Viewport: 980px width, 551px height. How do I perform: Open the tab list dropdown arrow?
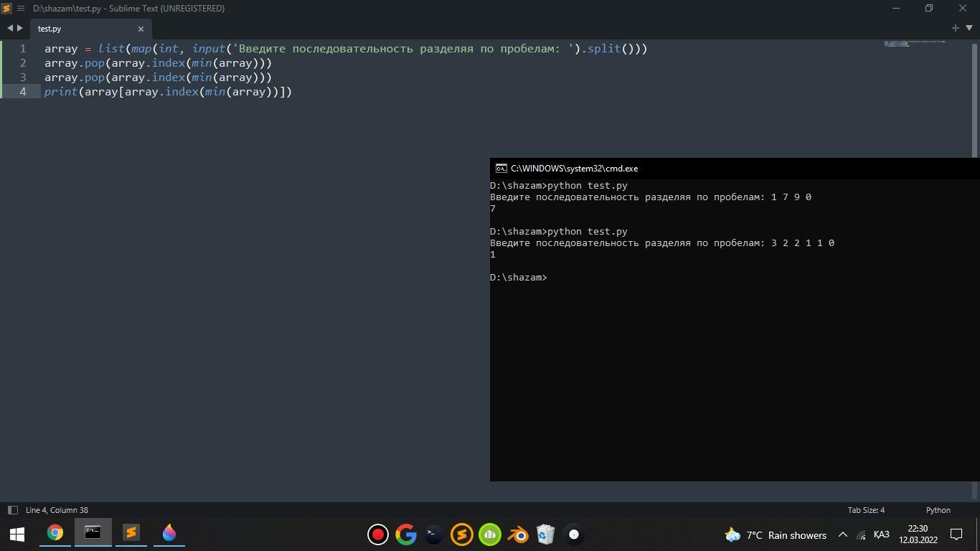point(969,28)
